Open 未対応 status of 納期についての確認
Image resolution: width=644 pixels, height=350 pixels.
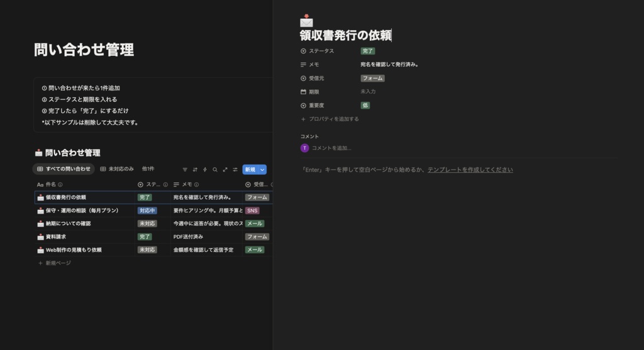click(147, 224)
